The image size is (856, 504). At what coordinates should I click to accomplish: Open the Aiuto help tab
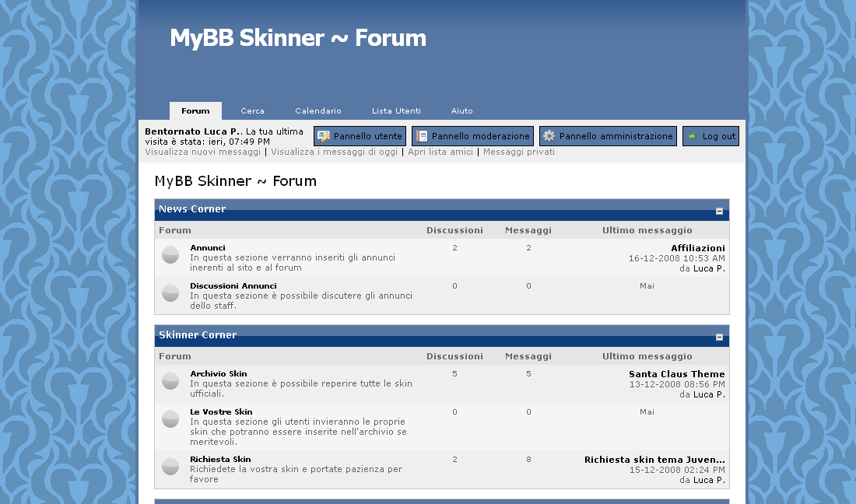tap(461, 111)
